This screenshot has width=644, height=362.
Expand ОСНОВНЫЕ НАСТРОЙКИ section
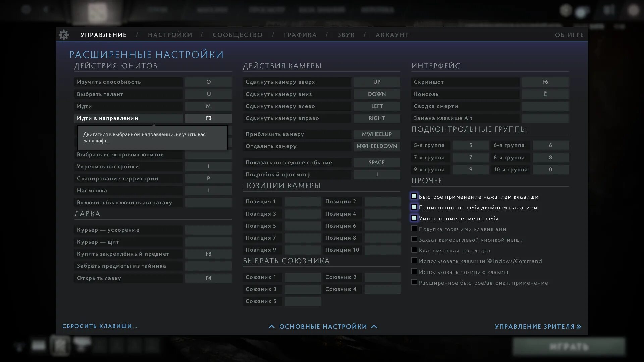point(322,326)
